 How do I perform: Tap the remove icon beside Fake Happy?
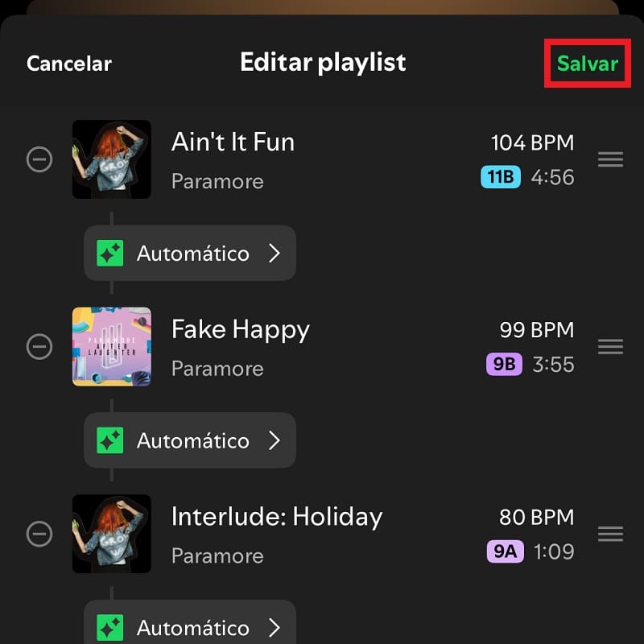[x=39, y=347]
